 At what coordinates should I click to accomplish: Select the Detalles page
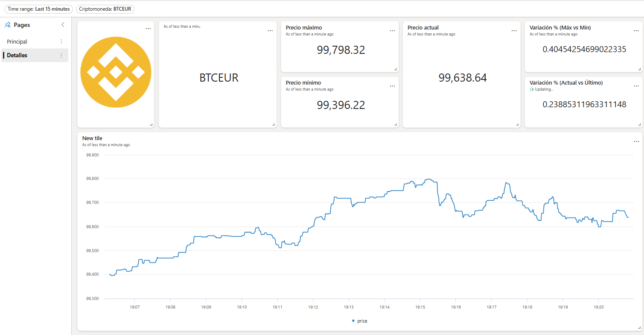35,55
